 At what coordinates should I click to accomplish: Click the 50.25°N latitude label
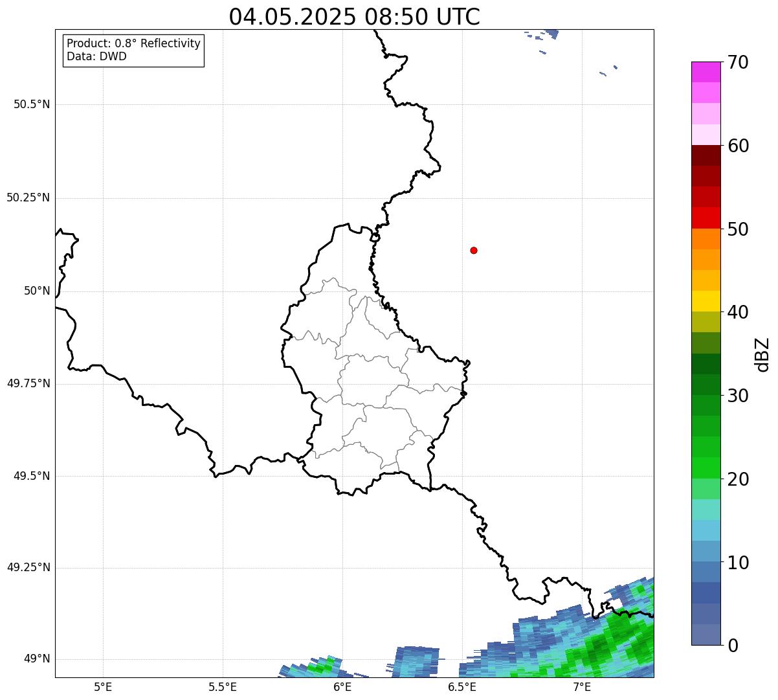[x=28, y=198]
